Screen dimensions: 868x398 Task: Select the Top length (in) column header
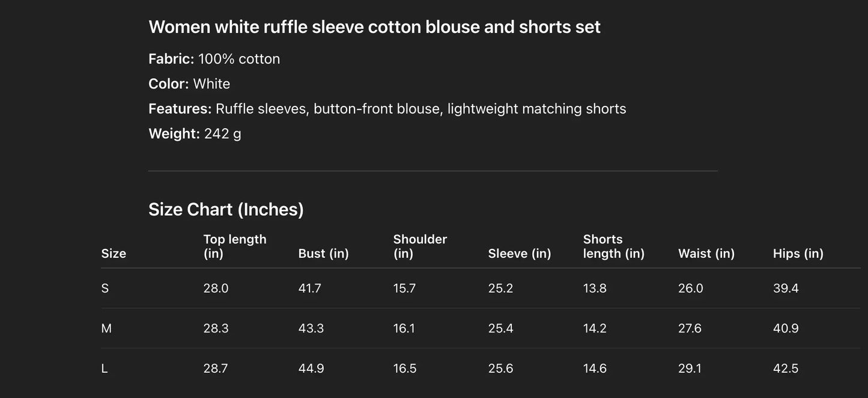click(x=235, y=246)
